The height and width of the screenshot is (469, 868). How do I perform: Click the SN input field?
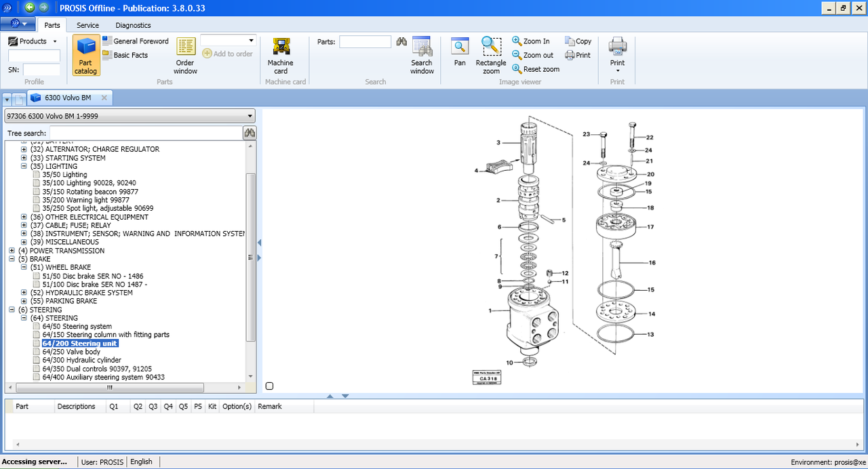tap(42, 70)
